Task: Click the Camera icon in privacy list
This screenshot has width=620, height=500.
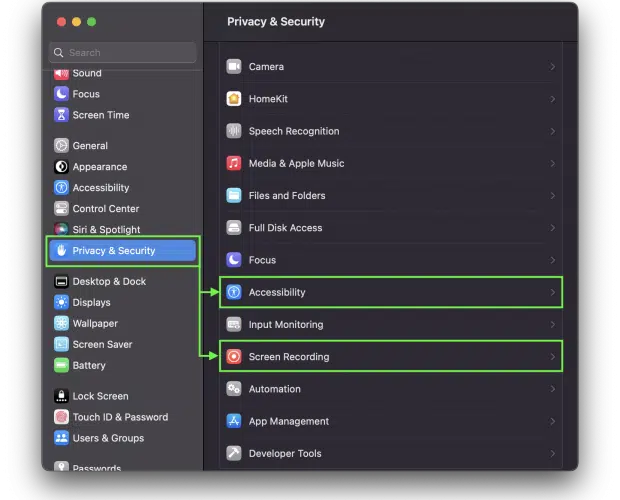Action: pos(234,66)
